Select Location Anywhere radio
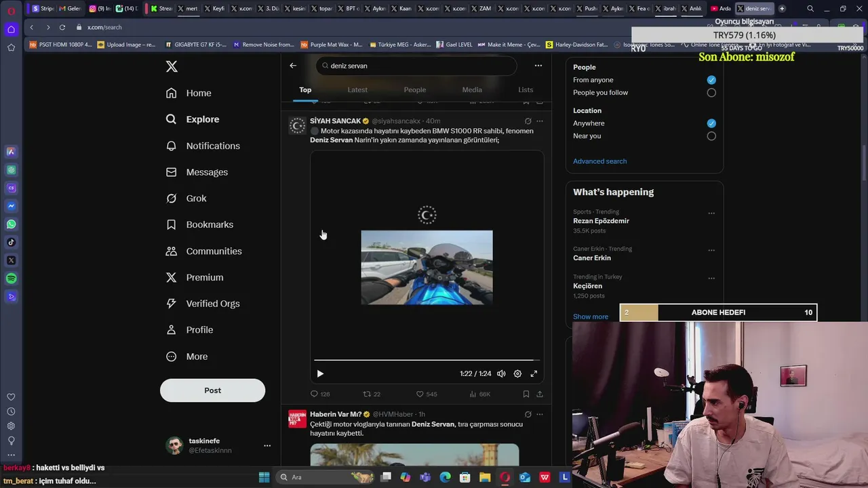Image resolution: width=868 pixels, height=488 pixels. 711,123
